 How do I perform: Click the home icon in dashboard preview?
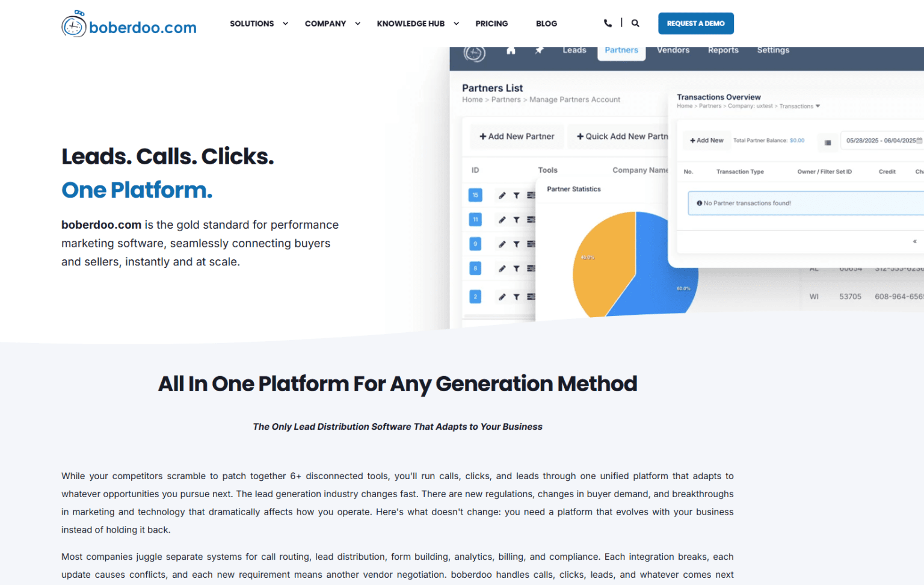point(511,51)
